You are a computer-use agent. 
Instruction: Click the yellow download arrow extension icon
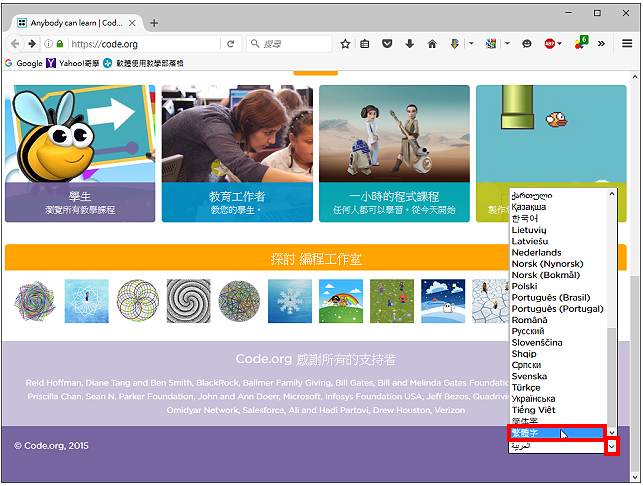[x=455, y=43]
